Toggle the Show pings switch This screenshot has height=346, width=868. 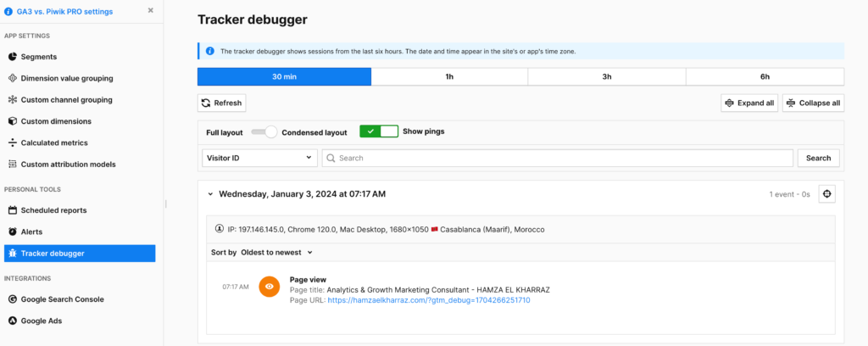click(379, 131)
